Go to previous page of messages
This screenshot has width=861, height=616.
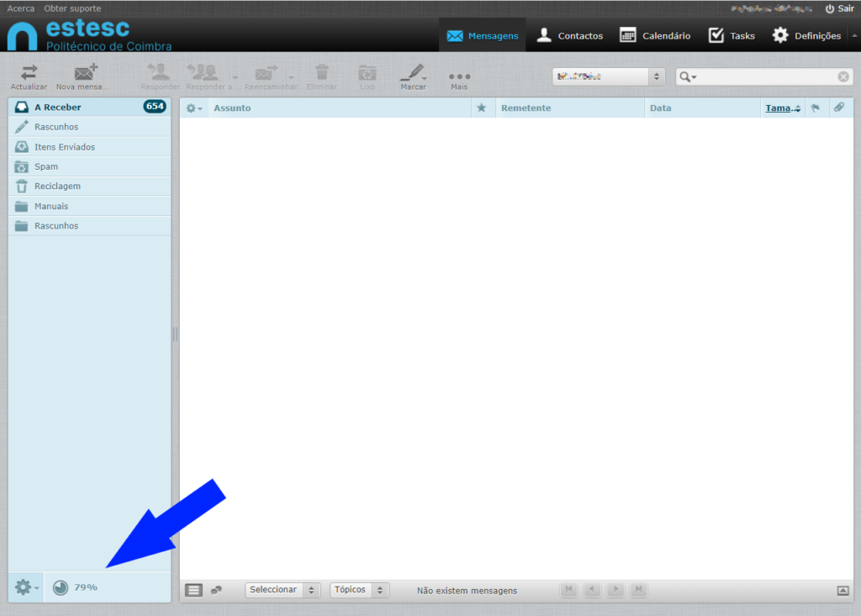(592, 590)
